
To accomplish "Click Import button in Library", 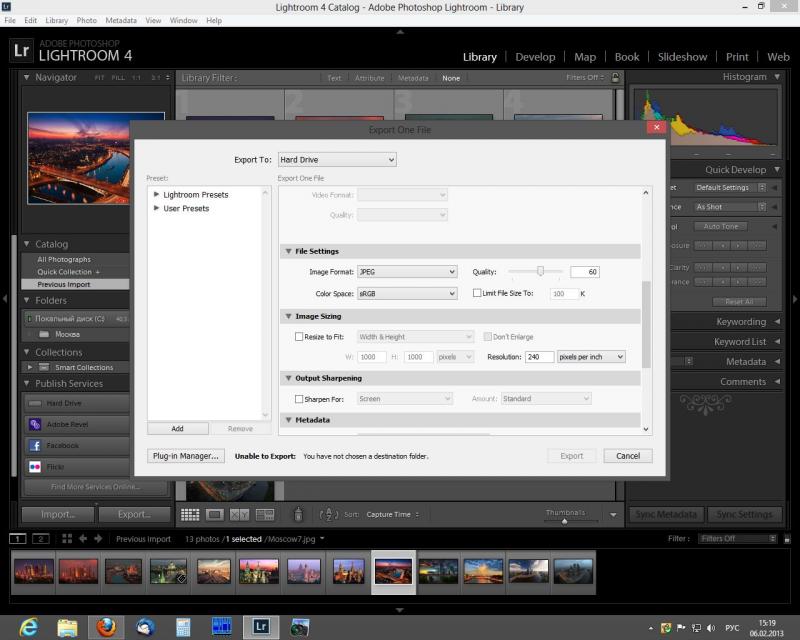I will click(58, 514).
